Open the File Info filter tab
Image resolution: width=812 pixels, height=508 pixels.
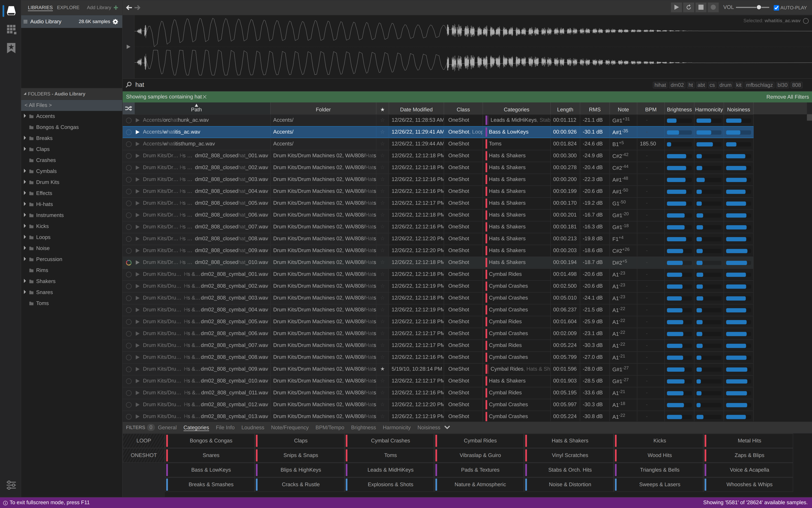tap(225, 427)
